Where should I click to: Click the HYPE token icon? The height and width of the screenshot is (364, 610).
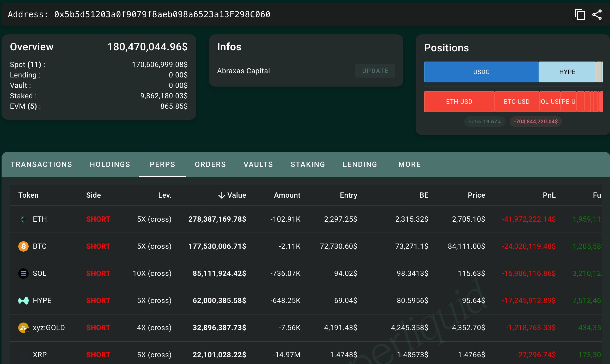23,301
